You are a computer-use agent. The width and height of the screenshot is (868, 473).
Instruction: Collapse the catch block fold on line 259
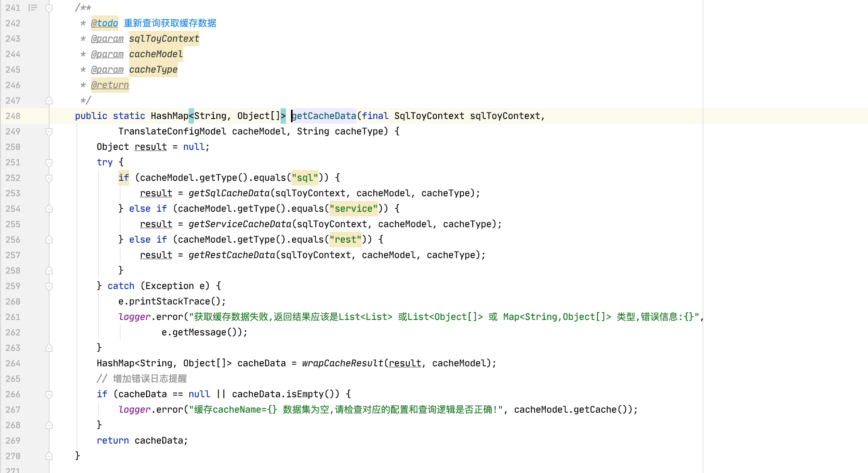49,286
